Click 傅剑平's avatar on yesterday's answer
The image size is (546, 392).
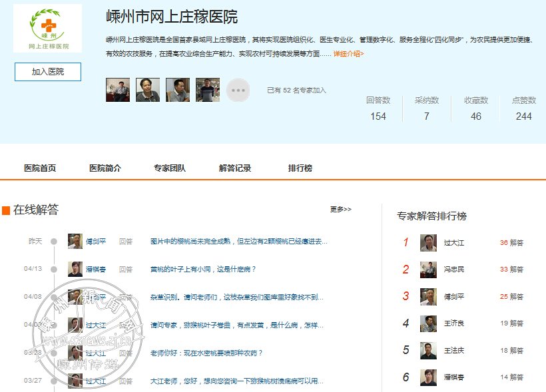tap(75, 242)
